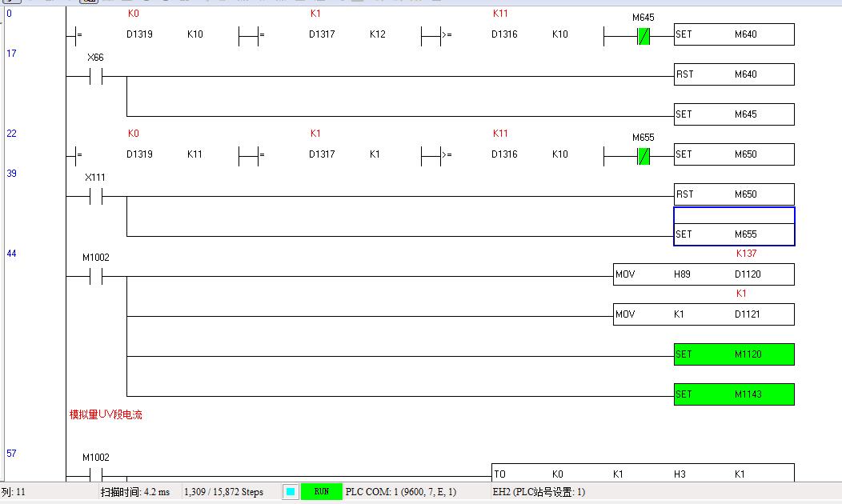Select the M1002 contact at step 44
This screenshot has height=504, width=842.
click(95, 277)
